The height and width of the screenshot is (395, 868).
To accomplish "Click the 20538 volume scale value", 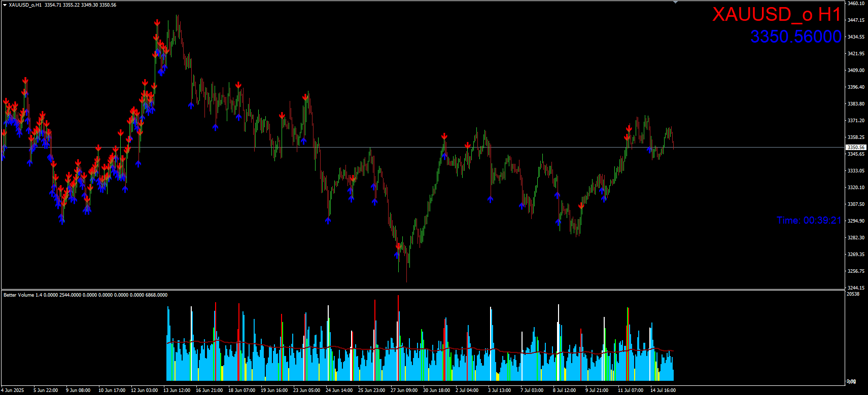I will (853, 294).
